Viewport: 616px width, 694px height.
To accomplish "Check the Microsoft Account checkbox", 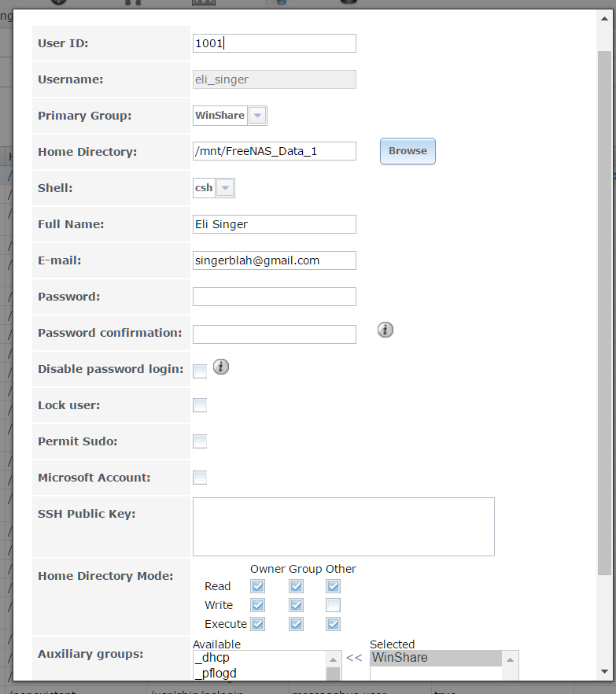I will (200, 478).
